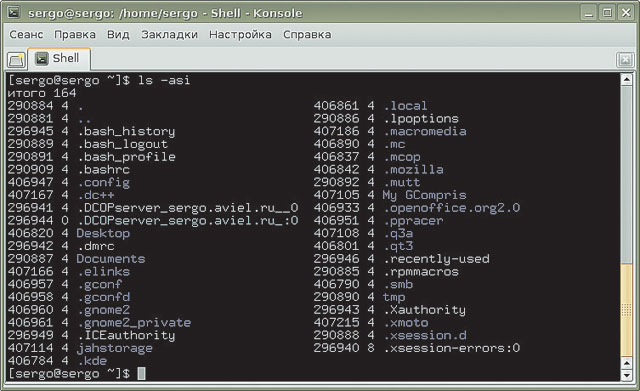
Task: Click the terminal icon on the Shell tab
Action: click(x=41, y=59)
